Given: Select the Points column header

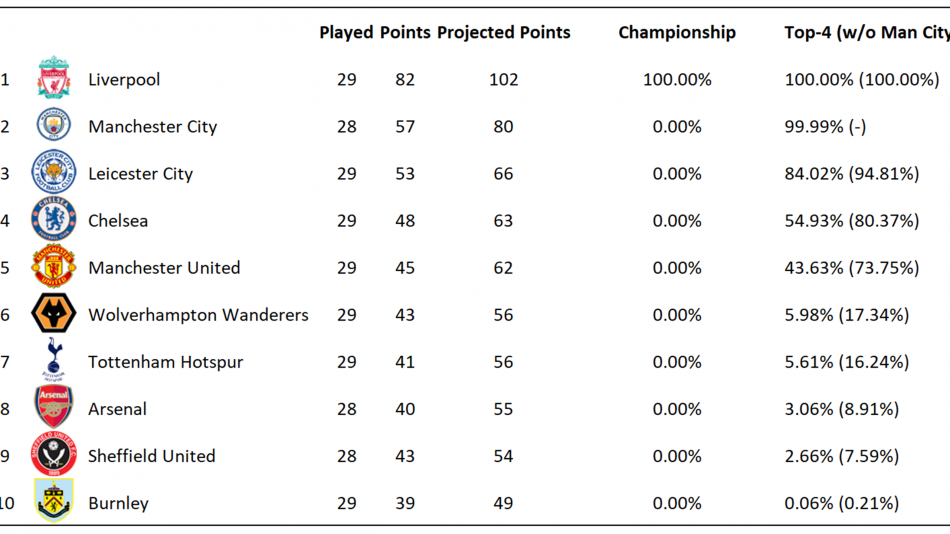Looking at the screenshot, I should (405, 32).
